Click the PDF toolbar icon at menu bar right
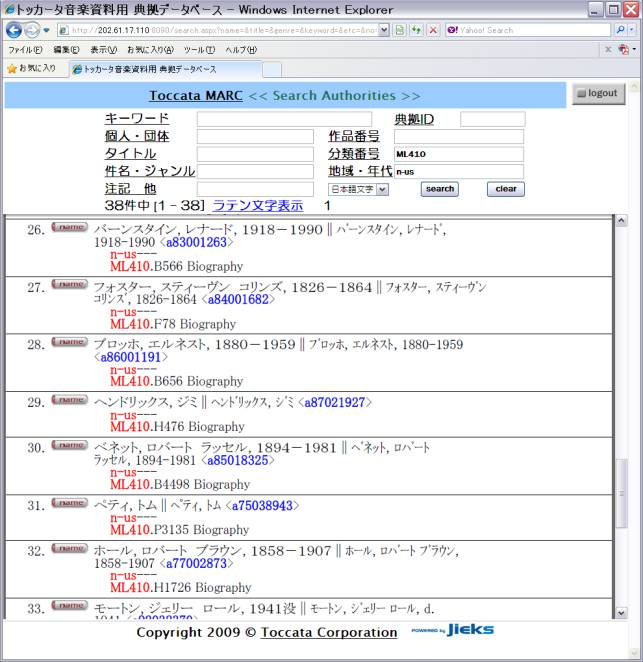Viewport: 643px width, 662px height. tap(623, 50)
